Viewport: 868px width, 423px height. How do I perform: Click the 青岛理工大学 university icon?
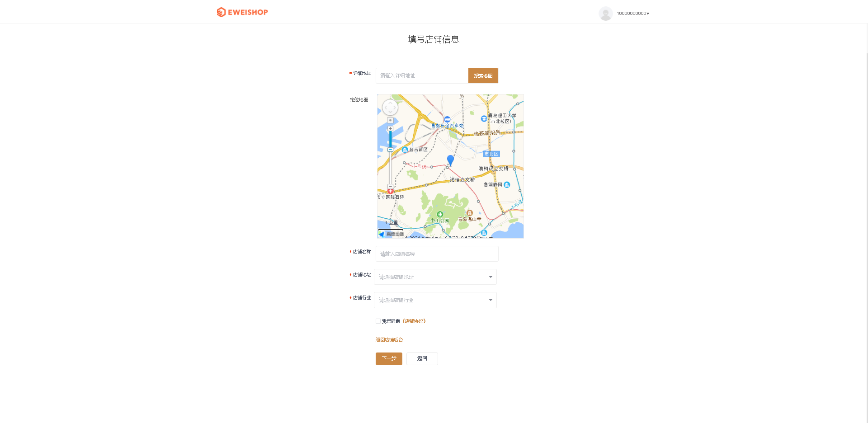coord(484,118)
